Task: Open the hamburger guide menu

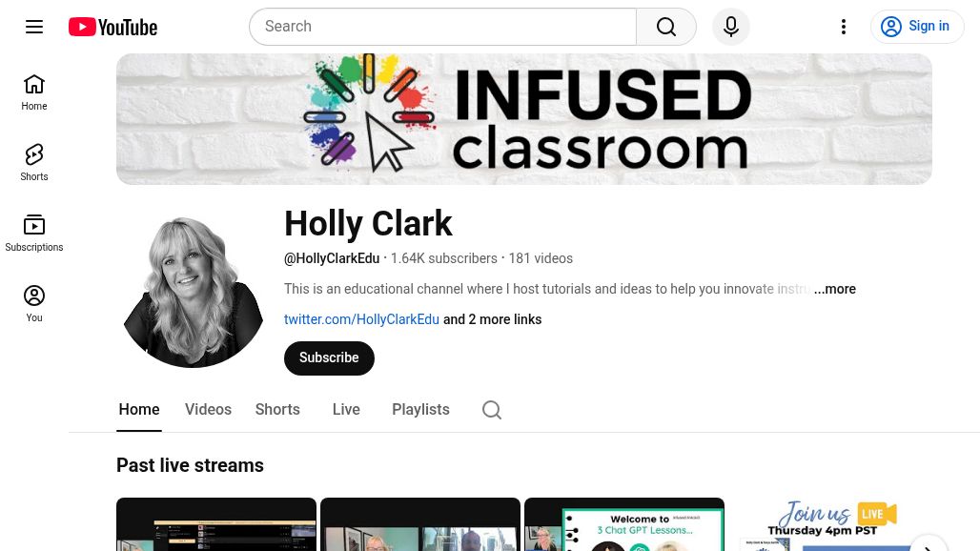Action: point(34,27)
